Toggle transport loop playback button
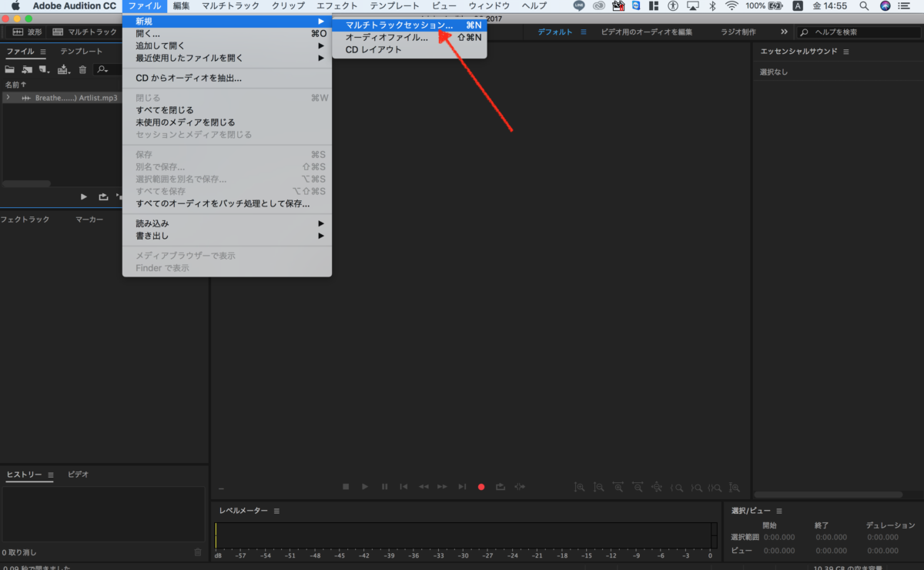 point(500,487)
